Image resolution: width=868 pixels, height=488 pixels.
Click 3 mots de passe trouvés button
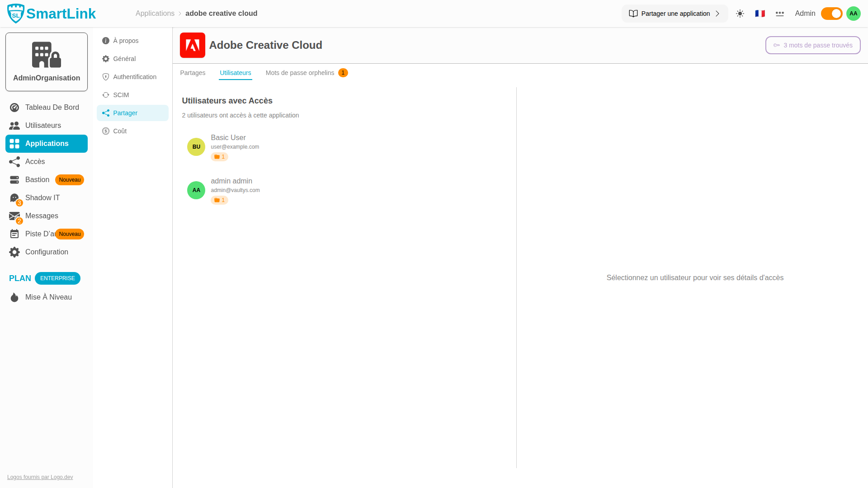coord(813,45)
